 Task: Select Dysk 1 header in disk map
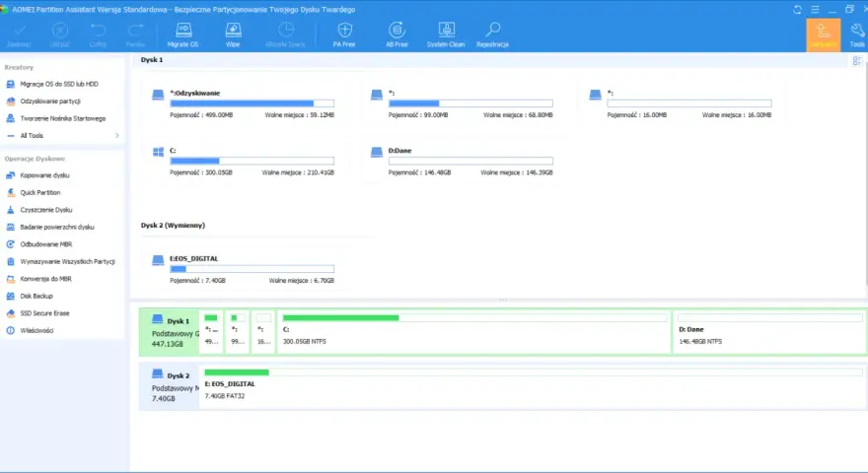(170, 332)
